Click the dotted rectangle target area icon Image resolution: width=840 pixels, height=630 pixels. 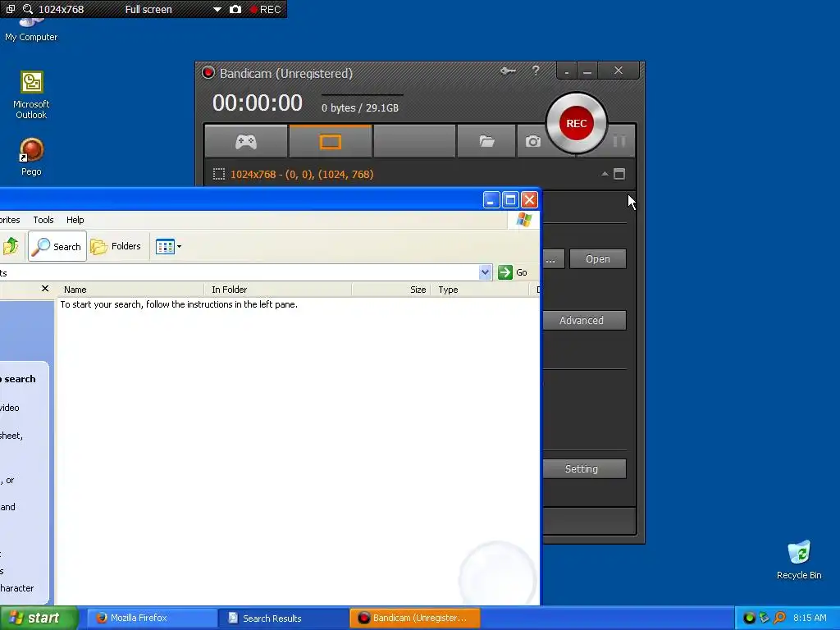(218, 174)
